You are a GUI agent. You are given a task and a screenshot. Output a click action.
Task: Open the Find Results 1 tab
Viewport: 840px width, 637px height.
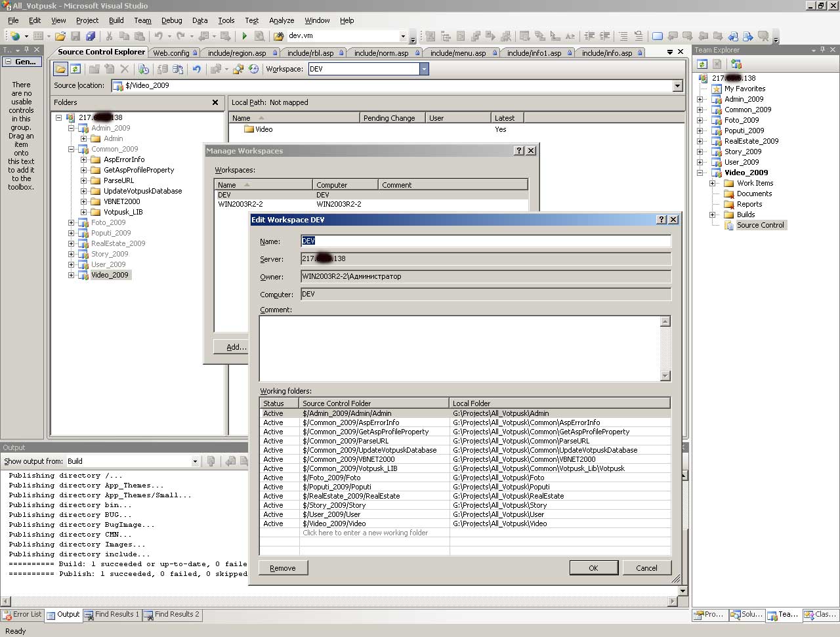point(112,615)
